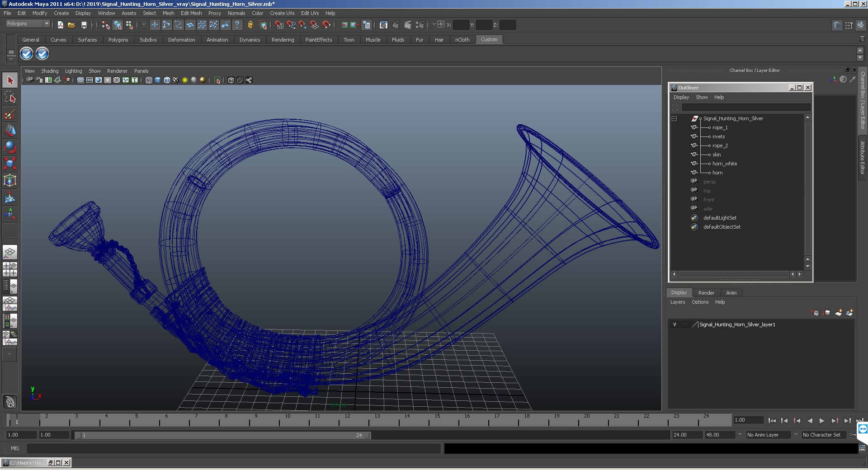This screenshot has width=868, height=470.
Task: Collapse Signal_Hunting_Horn_Silver tree node
Action: [674, 118]
